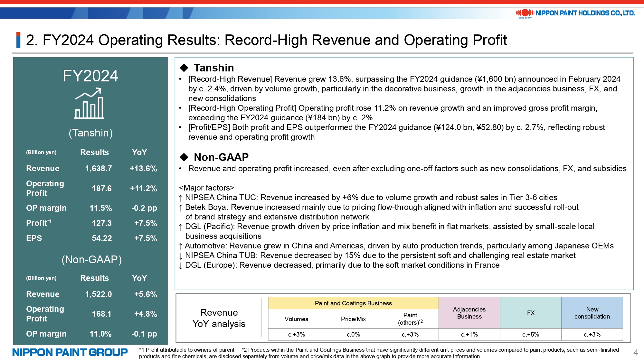Click the Non-GAAP section heading
Screen dimensions: 644x362
pos(221,157)
